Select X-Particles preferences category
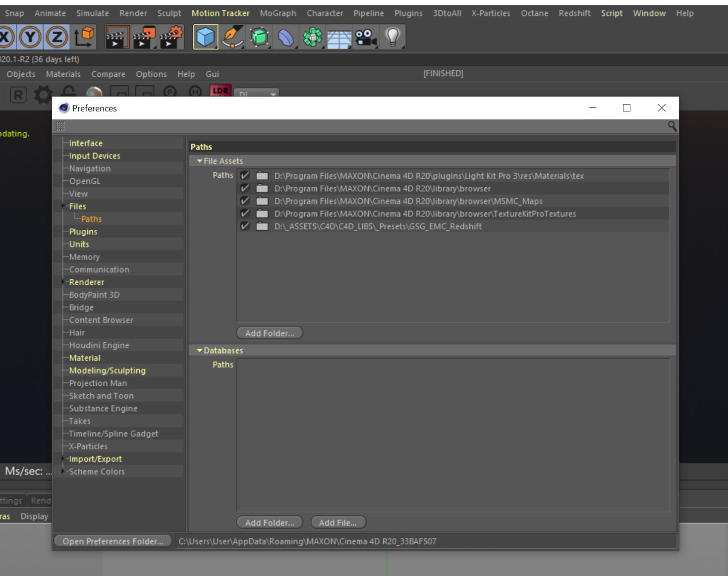 (x=88, y=446)
